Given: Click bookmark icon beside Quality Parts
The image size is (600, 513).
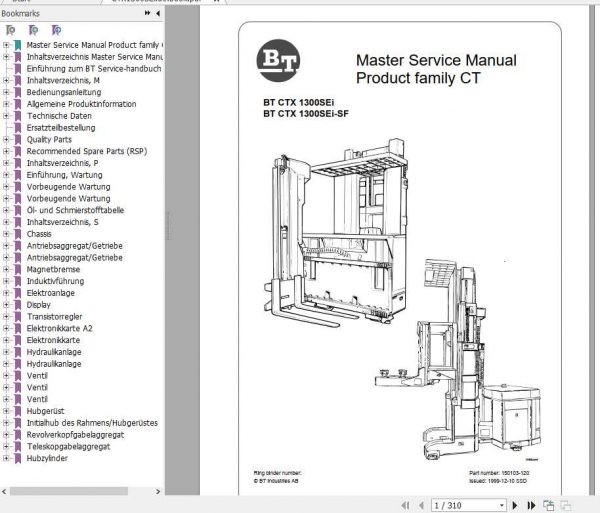Looking at the screenshot, I should tap(18, 140).
